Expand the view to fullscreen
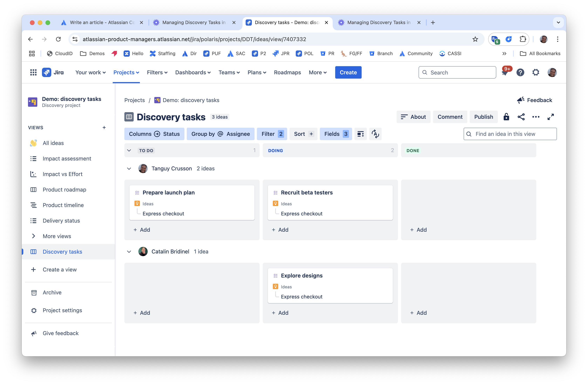The width and height of the screenshot is (588, 385). pyautogui.click(x=550, y=117)
